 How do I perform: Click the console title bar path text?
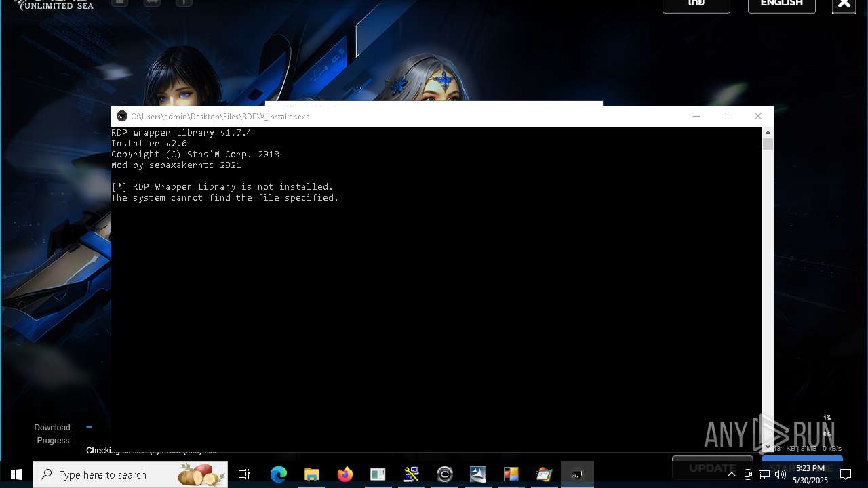pos(220,117)
